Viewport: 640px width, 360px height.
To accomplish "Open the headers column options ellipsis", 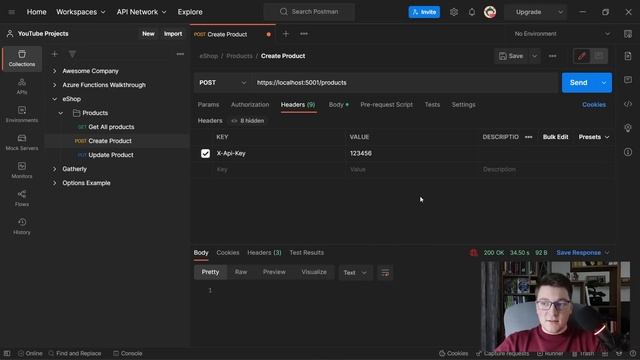I will point(528,137).
